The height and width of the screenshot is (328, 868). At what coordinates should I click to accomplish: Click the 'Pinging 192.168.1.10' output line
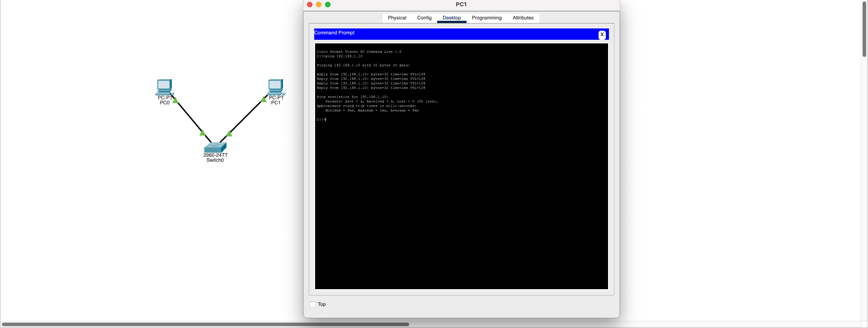363,66
